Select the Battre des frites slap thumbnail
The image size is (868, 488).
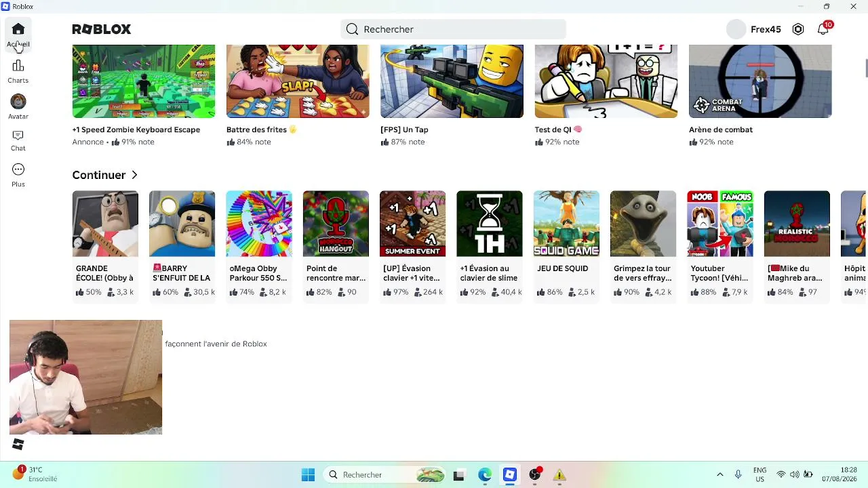pos(298,81)
